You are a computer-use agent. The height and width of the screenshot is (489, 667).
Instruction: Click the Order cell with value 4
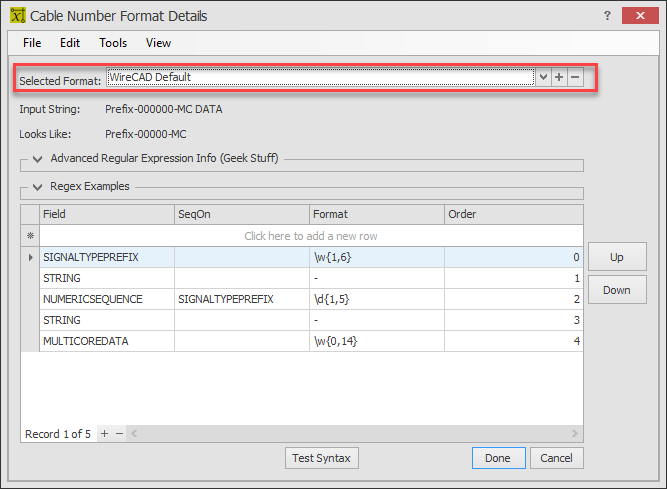coord(514,341)
